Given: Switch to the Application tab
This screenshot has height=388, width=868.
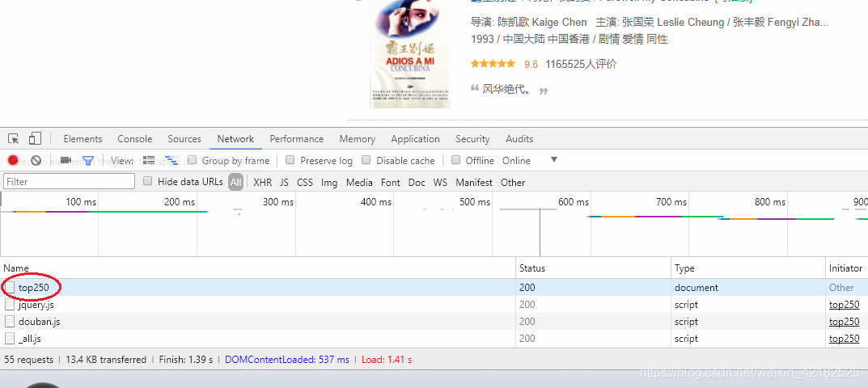Looking at the screenshot, I should [x=415, y=139].
